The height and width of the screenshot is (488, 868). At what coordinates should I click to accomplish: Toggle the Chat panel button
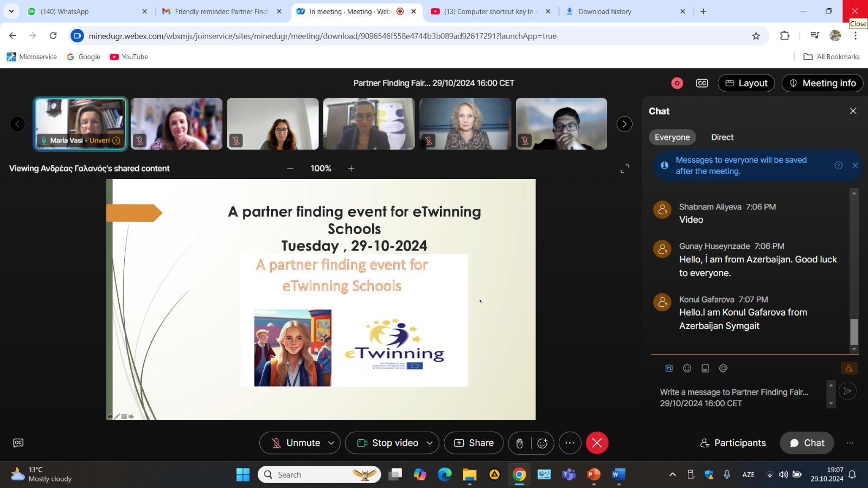click(807, 443)
